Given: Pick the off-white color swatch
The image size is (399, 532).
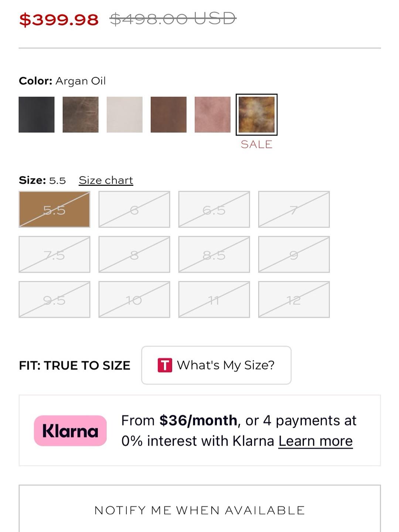Looking at the screenshot, I should pyautogui.click(x=125, y=115).
